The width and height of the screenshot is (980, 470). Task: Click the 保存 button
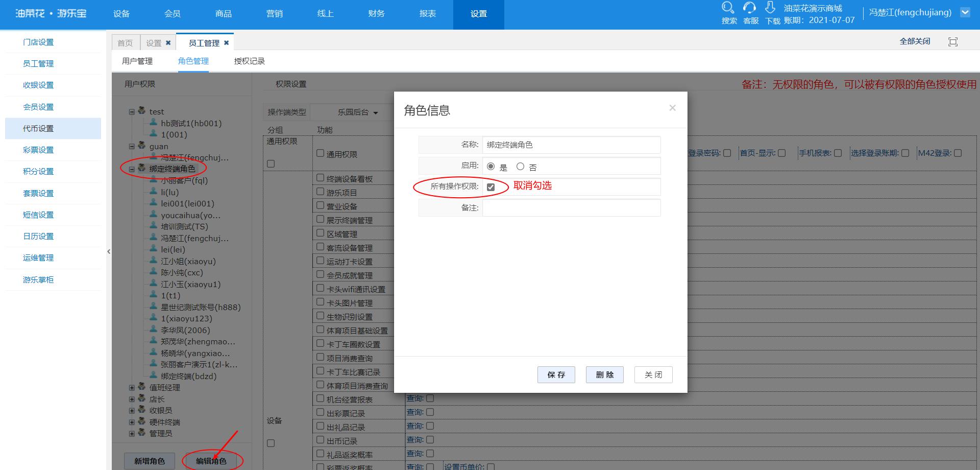(556, 374)
